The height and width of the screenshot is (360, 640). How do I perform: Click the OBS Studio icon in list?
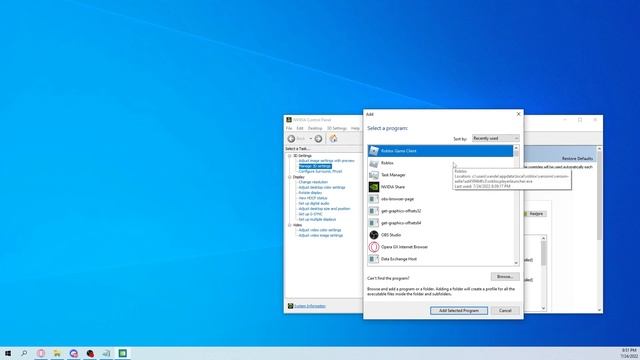[373, 235]
